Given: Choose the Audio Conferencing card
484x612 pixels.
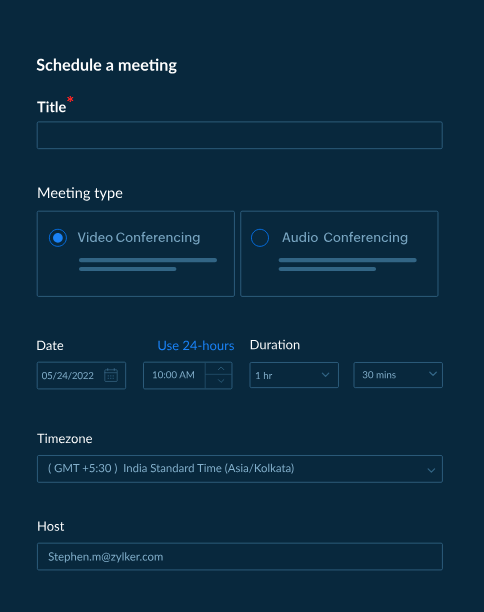Looking at the screenshot, I should coord(339,254).
